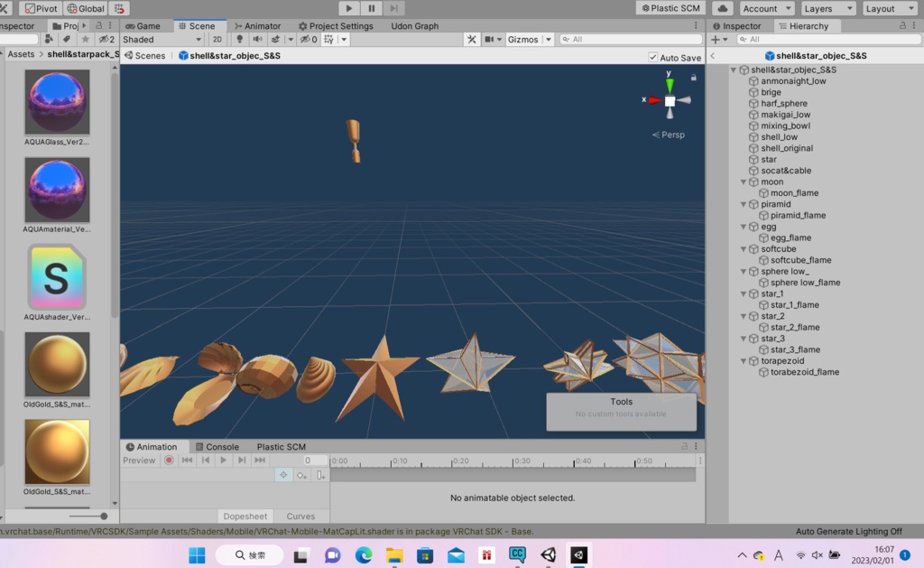924x568 pixels.
Task: Click the record button in Animation panel
Action: [x=169, y=460]
